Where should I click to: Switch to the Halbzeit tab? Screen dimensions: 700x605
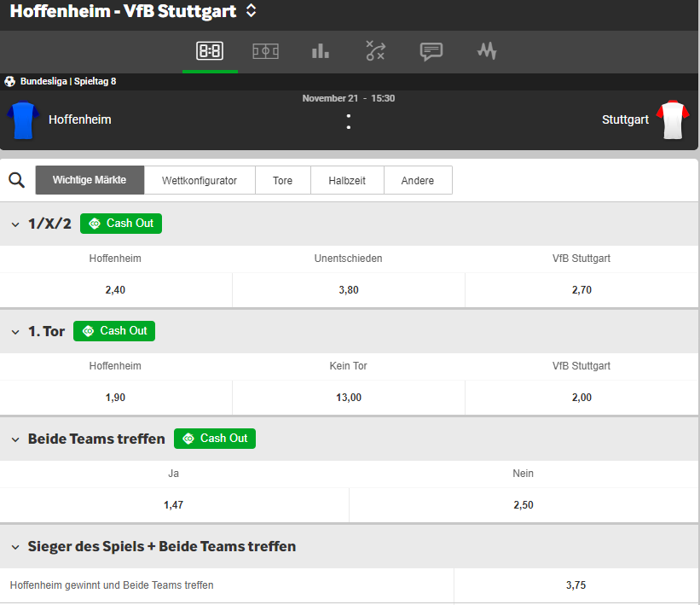click(x=347, y=180)
